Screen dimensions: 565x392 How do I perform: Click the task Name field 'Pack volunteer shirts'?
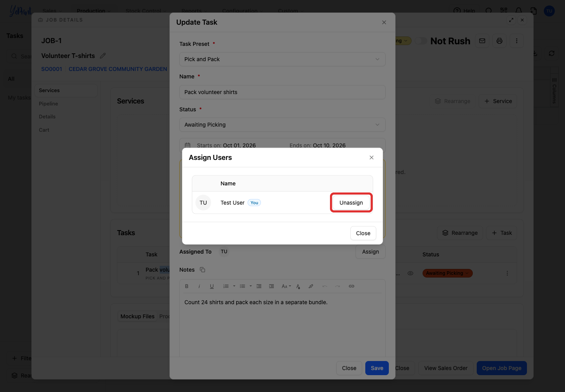tap(282, 92)
